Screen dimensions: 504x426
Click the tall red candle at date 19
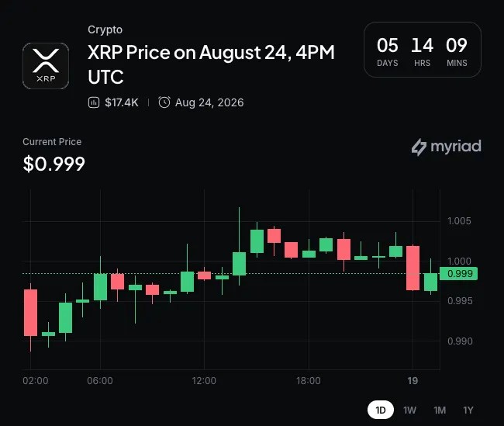point(413,268)
